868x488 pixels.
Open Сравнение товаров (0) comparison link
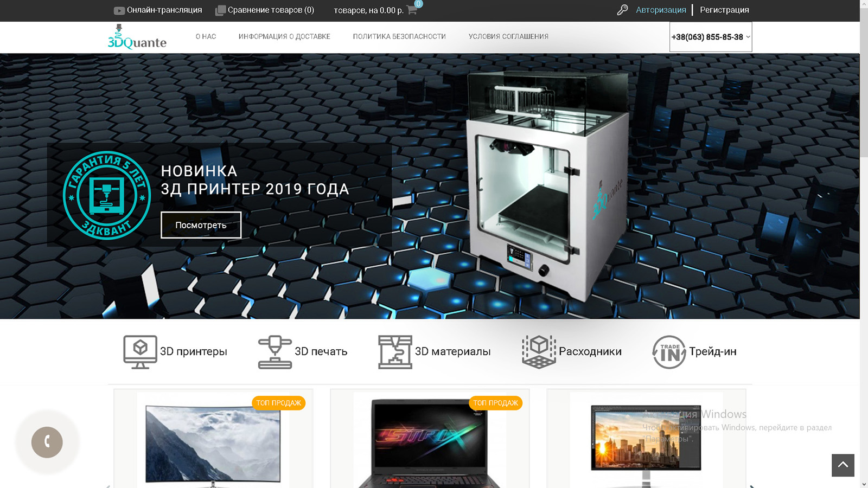[265, 10]
